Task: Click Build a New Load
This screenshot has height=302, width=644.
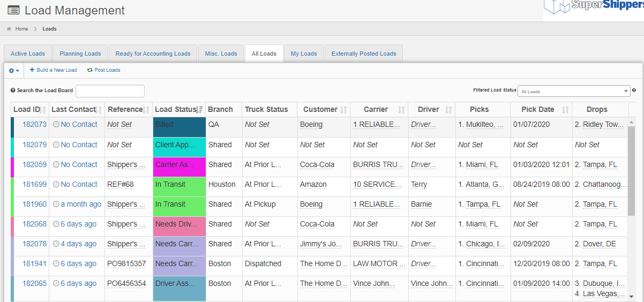Action: click(53, 70)
